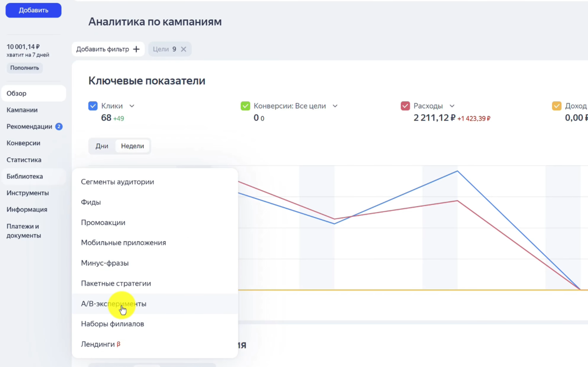Remove the Цели filter chip
Image resolution: width=588 pixels, height=367 pixels.
(x=183, y=49)
